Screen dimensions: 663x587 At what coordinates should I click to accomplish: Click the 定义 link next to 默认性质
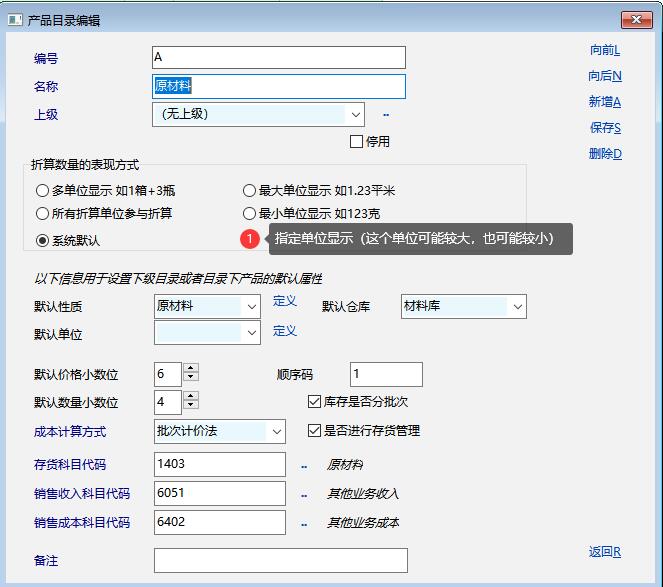[x=285, y=301]
